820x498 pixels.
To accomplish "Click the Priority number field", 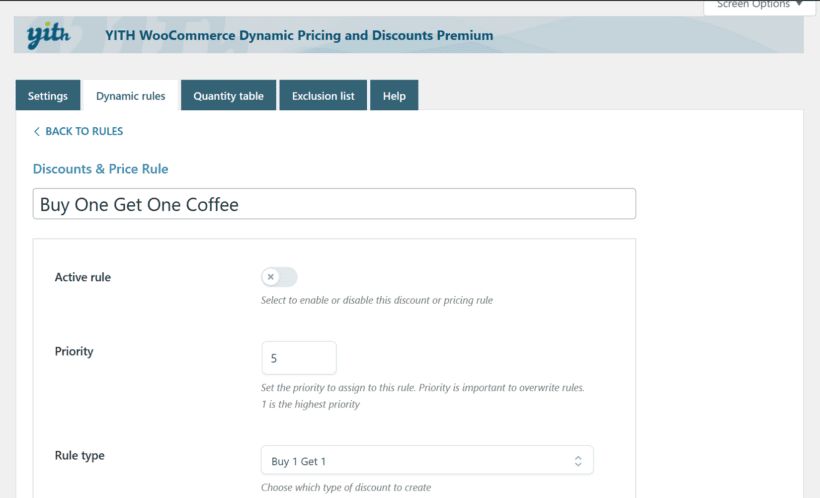I will pyautogui.click(x=299, y=358).
